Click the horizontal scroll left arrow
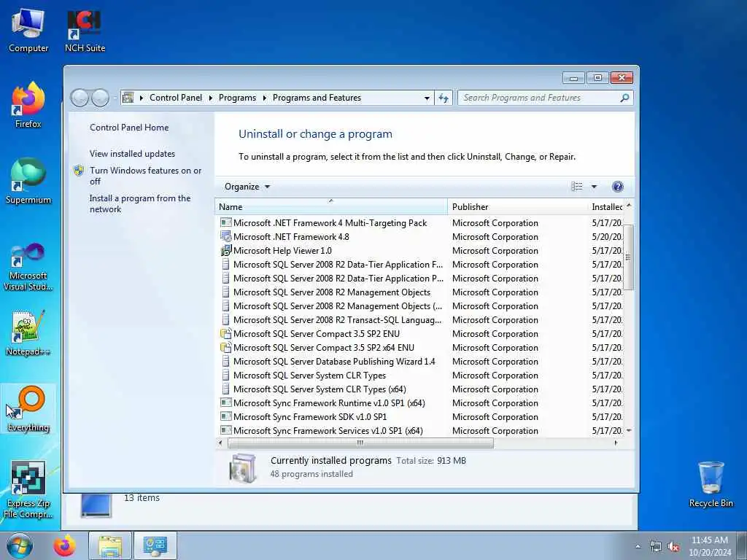This screenshot has width=747, height=560. (220, 443)
